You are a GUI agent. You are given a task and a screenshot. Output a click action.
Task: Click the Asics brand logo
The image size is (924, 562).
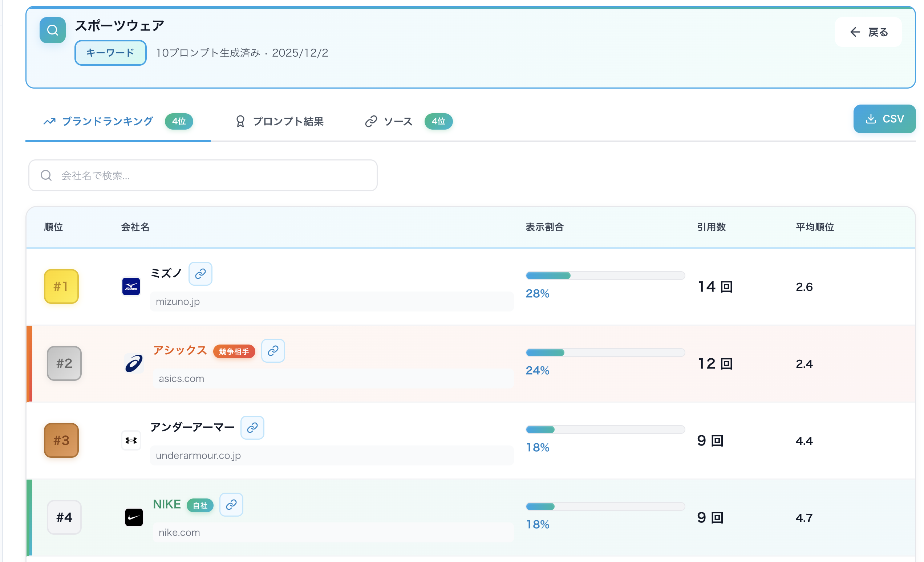[134, 363]
